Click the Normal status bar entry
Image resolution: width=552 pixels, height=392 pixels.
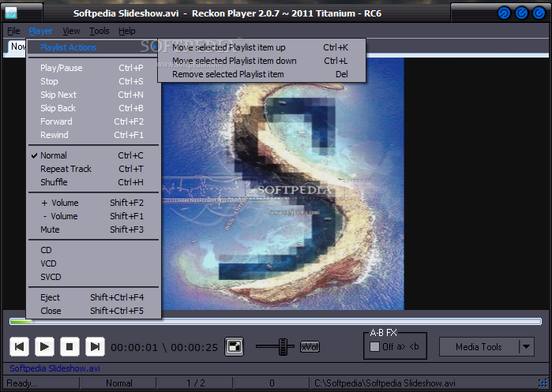(x=119, y=383)
